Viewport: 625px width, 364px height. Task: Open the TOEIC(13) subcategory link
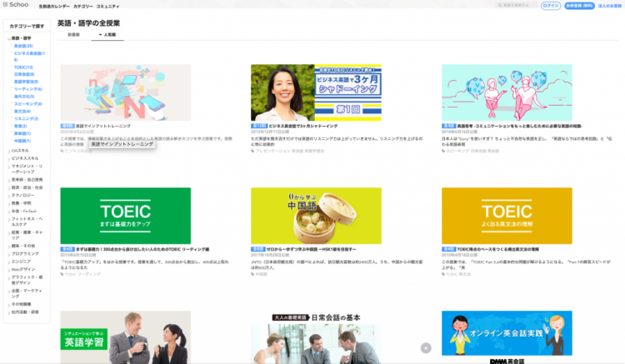click(23, 67)
